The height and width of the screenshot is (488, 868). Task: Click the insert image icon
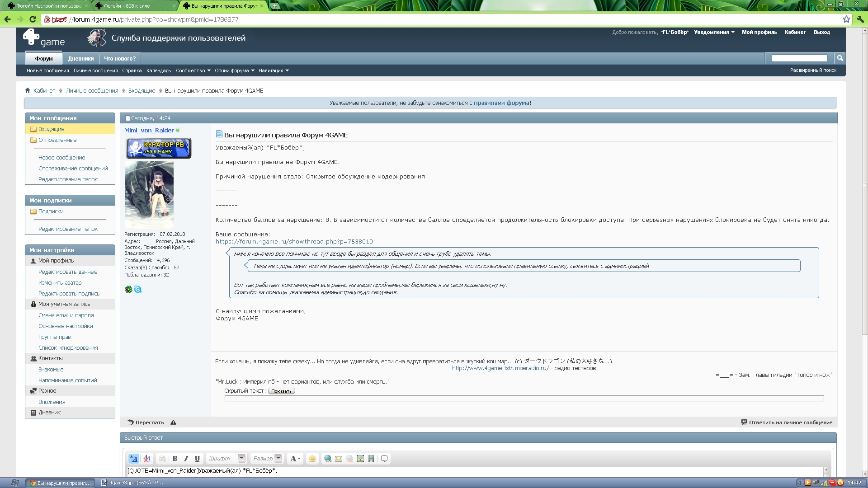point(360,459)
